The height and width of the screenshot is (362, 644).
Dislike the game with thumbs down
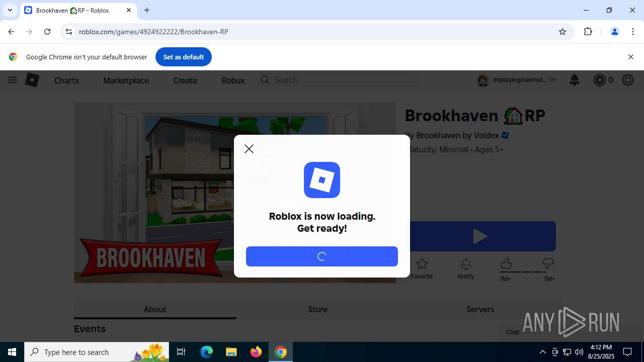[x=548, y=264]
